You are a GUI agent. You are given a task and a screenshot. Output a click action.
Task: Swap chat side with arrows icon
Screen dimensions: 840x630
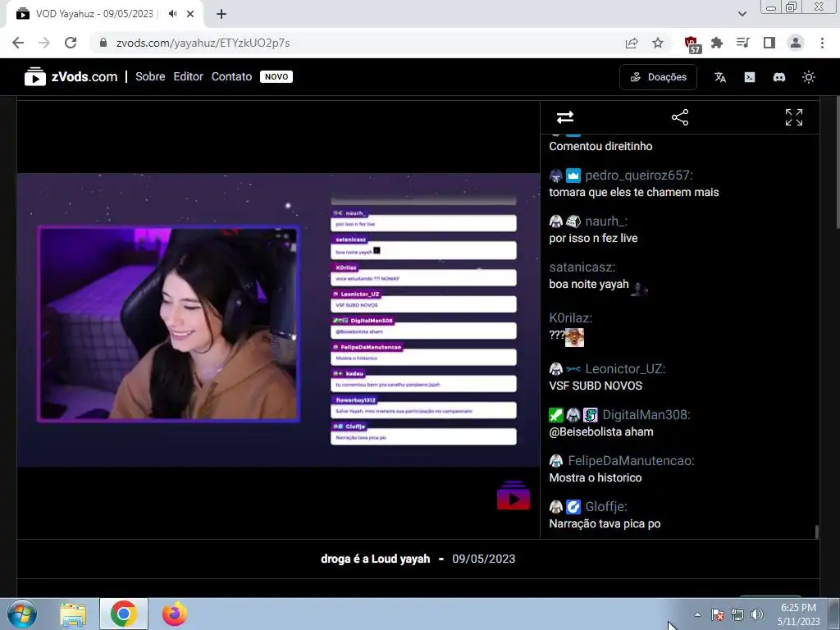point(565,117)
